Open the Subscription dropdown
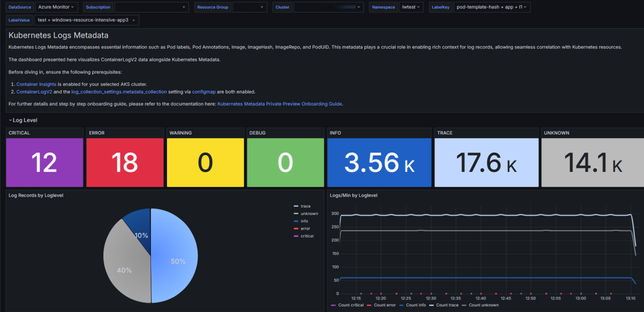The width and height of the screenshot is (644, 312). pyautogui.click(x=151, y=7)
